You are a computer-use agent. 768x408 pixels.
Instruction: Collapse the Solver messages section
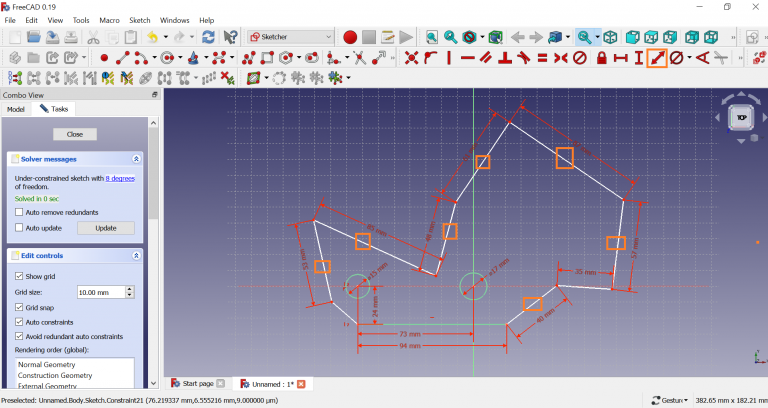coord(136,159)
